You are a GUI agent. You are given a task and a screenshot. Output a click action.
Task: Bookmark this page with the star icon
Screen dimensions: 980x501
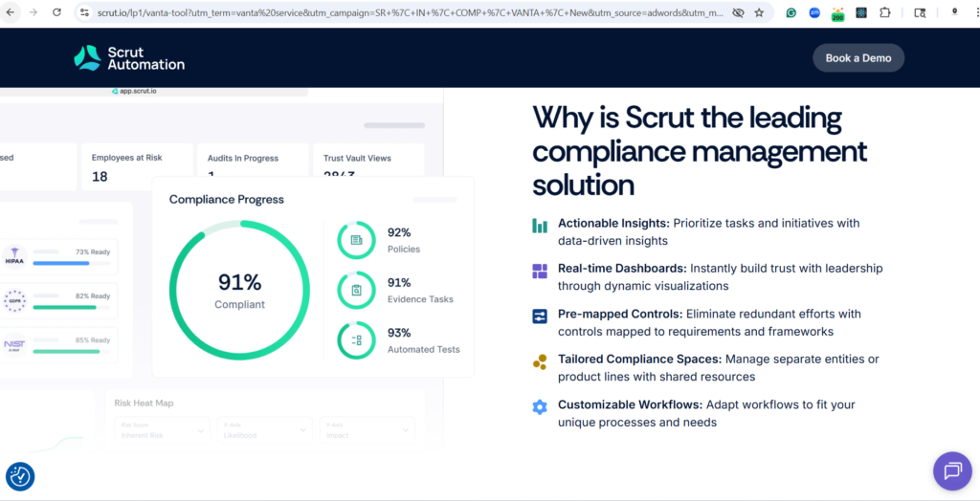(x=759, y=13)
